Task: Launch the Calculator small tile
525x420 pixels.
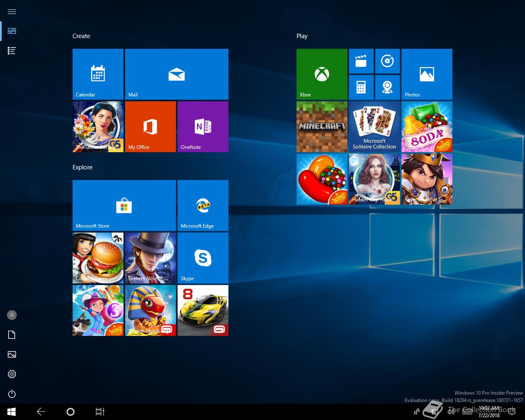Action: click(x=361, y=87)
